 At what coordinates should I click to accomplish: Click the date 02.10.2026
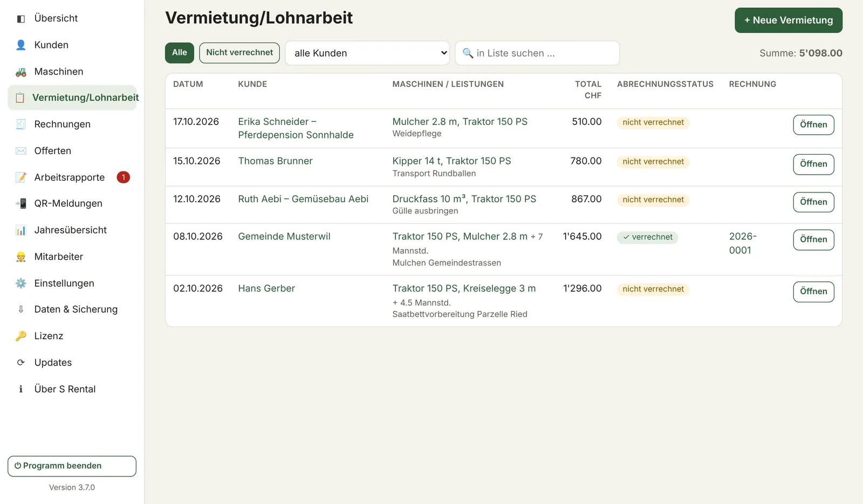coord(198,289)
